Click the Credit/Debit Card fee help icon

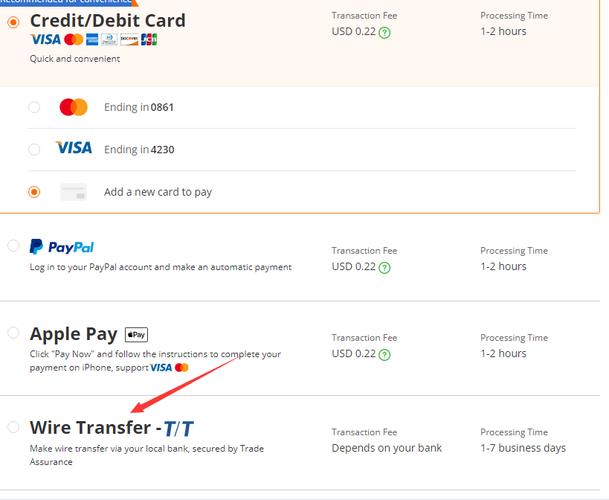[384, 32]
